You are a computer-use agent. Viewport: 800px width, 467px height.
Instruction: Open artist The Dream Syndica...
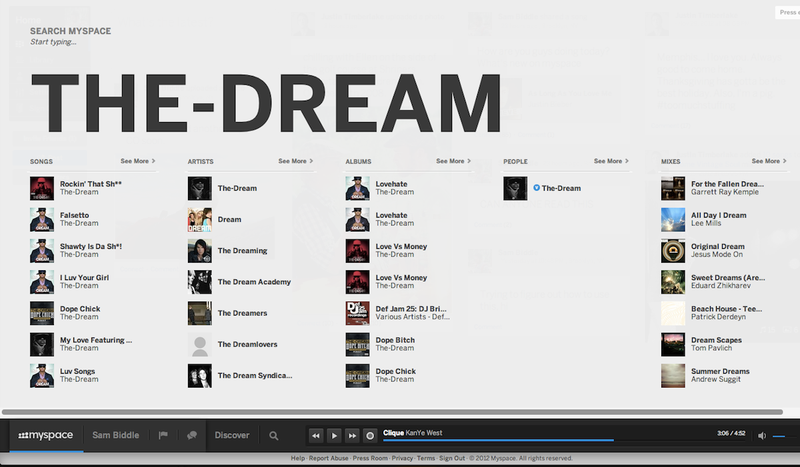click(x=255, y=375)
